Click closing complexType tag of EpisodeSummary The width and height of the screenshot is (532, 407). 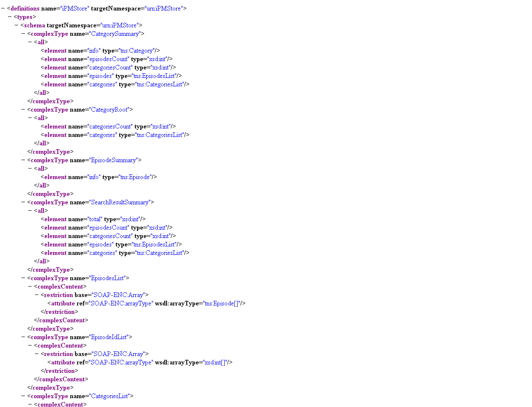pyautogui.click(x=51, y=194)
